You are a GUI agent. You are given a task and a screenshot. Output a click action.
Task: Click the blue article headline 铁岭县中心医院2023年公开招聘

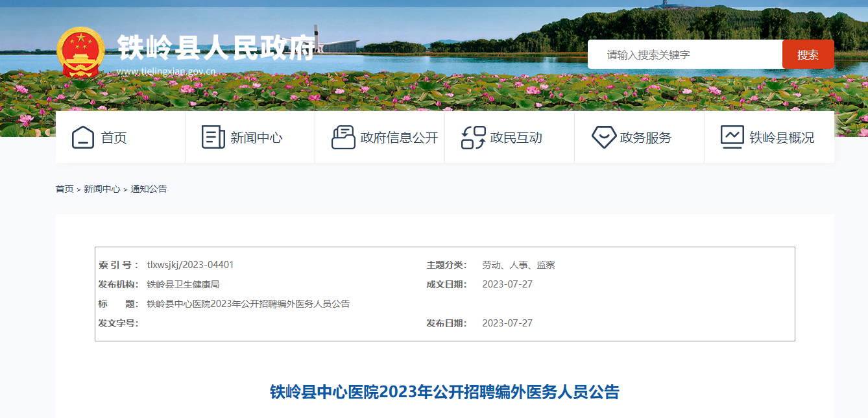tap(444, 392)
